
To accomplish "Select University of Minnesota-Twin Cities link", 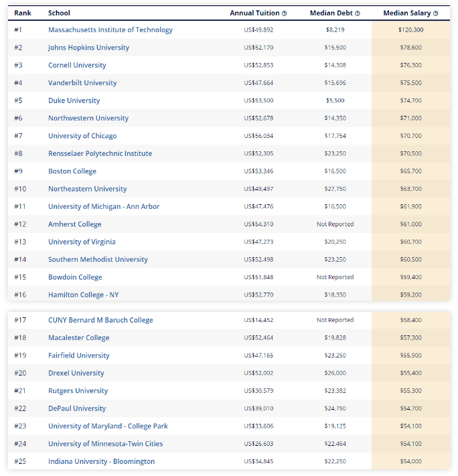I will [105, 443].
